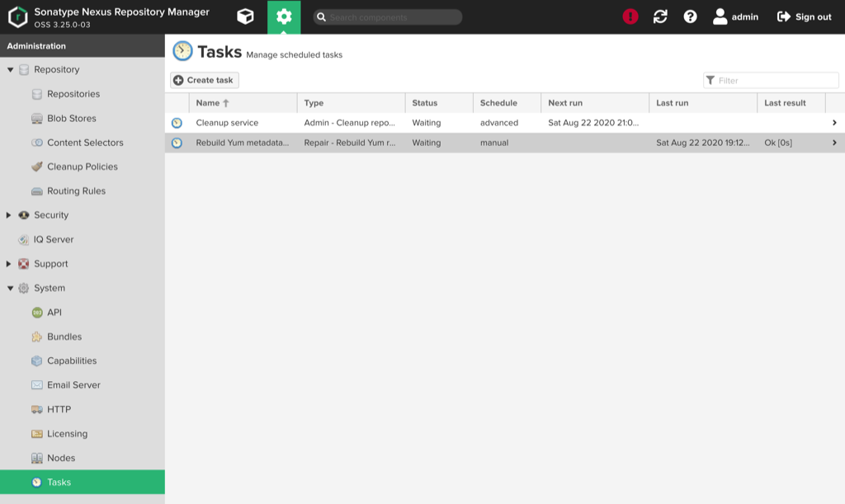Click the Nodes icon
Image resolution: width=845 pixels, height=504 pixels.
[x=36, y=458]
